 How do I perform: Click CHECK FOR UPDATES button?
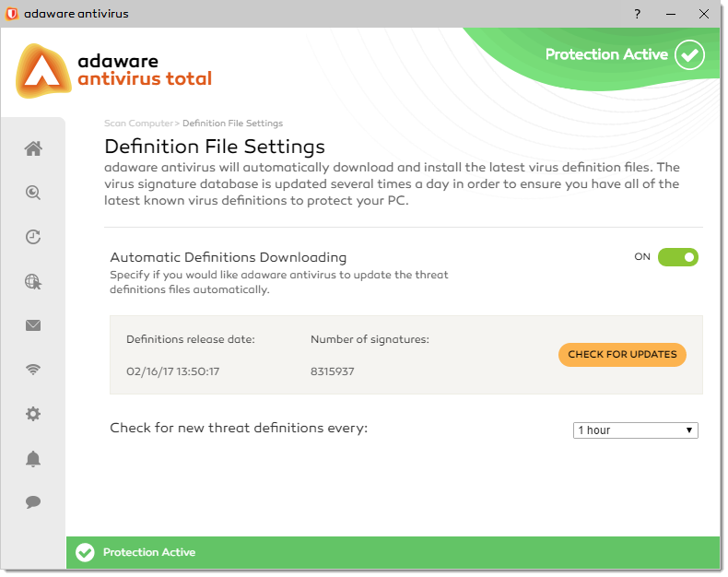tap(622, 355)
